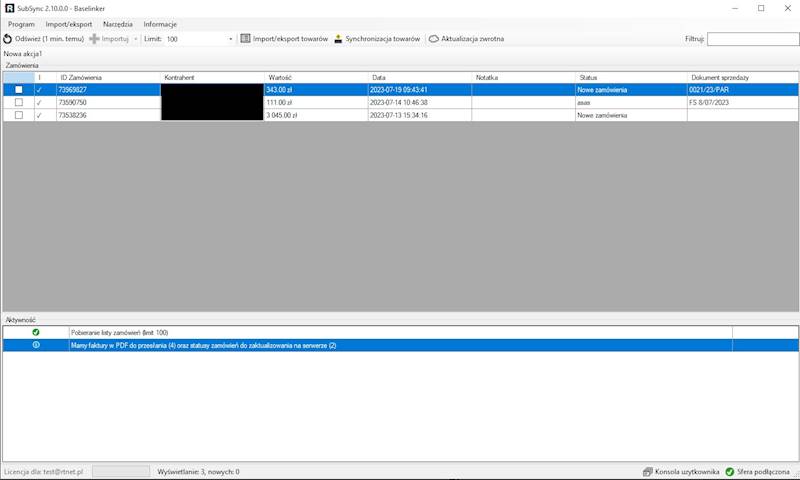The image size is (800, 480).
Task: Click the Filtruj input field
Action: point(753,39)
